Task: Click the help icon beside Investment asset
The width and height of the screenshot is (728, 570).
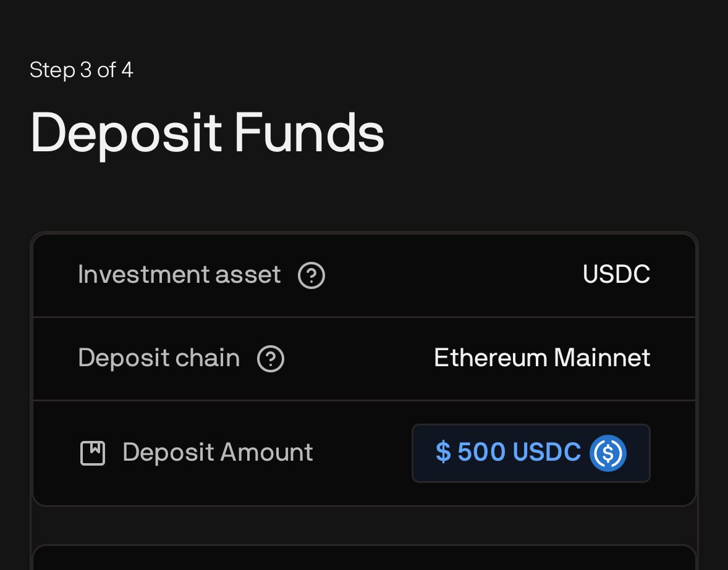Action: (311, 275)
